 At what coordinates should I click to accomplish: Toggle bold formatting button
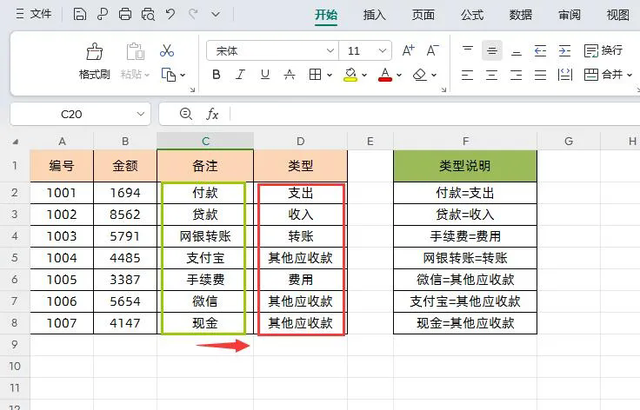pos(216,74)
